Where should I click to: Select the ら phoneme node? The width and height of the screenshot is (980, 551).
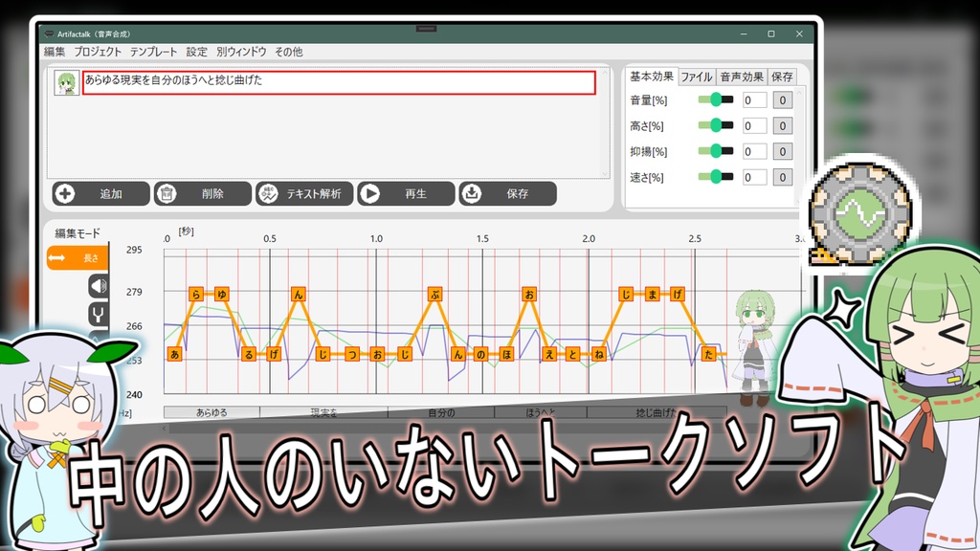point(196,294)
